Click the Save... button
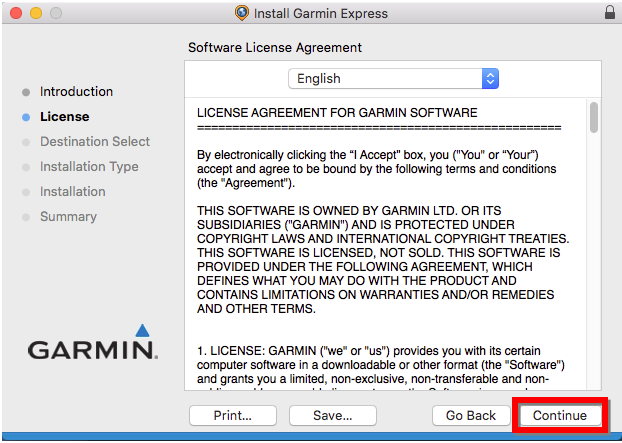 coord(333,416)
